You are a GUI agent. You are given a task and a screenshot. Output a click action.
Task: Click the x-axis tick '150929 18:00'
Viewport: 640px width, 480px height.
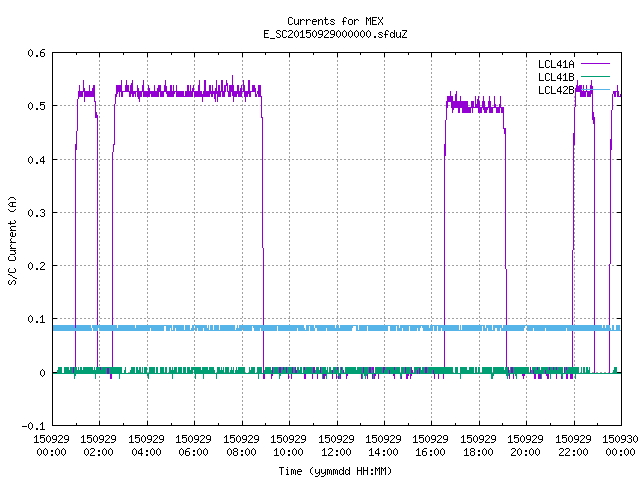pos(478,445)
